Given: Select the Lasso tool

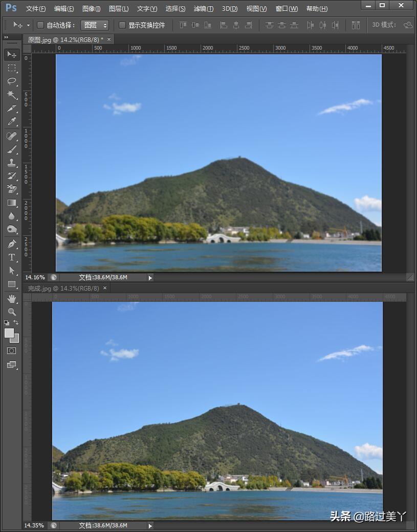Looking at the screenshot, I should coord(12,81).
